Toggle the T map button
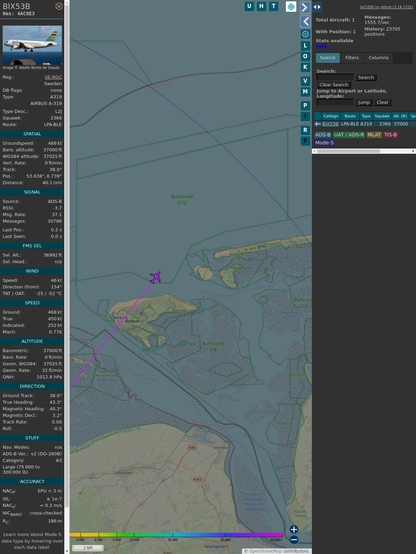Screen dimensions: 416x554 pyautogui.click(x=273, y=6)
